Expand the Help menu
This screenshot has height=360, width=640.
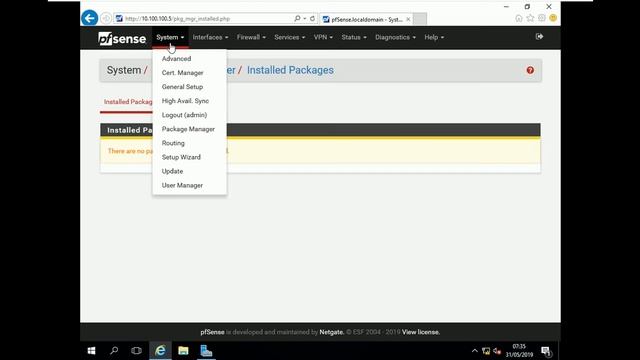tap(434, 37)
